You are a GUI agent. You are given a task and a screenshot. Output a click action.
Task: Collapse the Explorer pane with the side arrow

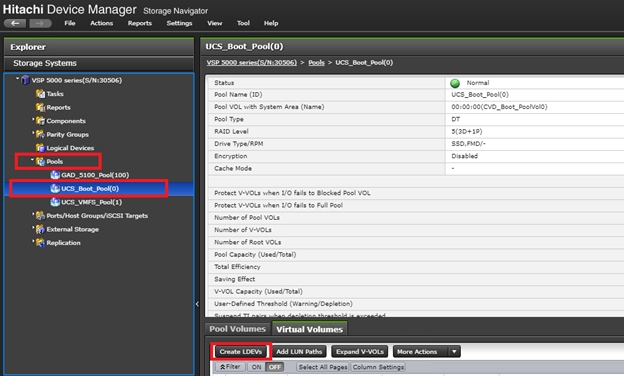click(197, 304)
